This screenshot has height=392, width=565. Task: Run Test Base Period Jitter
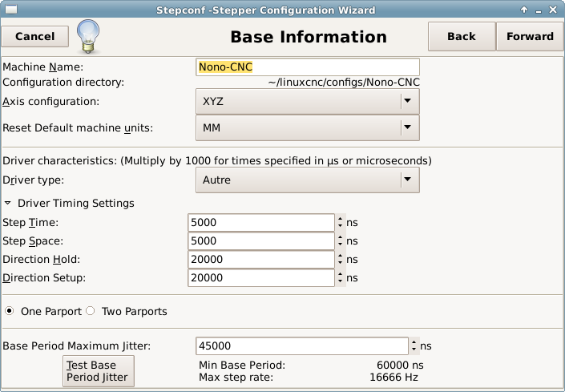pos(99,371)
